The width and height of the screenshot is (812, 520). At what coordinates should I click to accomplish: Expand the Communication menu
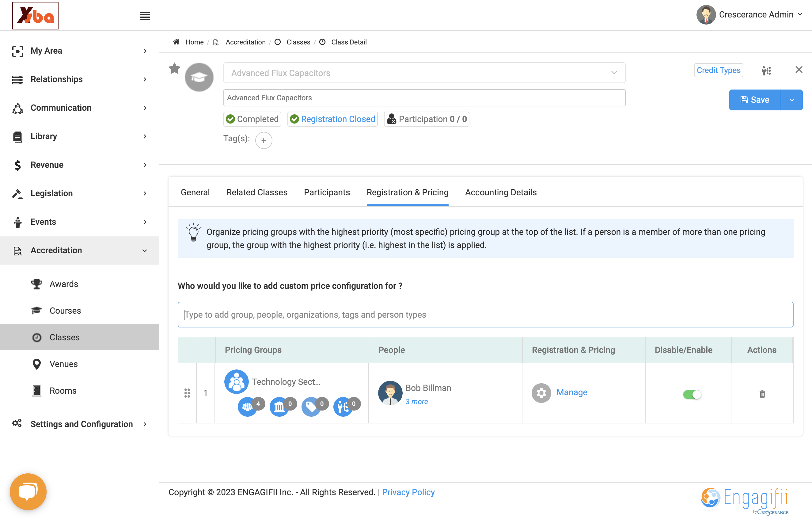click(80, 108)
